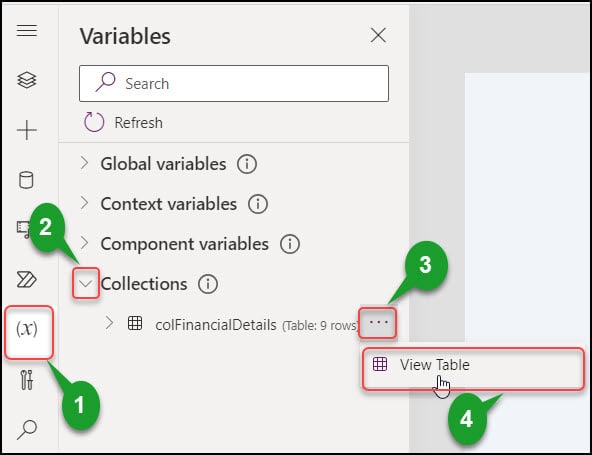Image resolution: width=592 pixels, height=455 pixels.
Task: Show info for Collections
Action: 208,284
